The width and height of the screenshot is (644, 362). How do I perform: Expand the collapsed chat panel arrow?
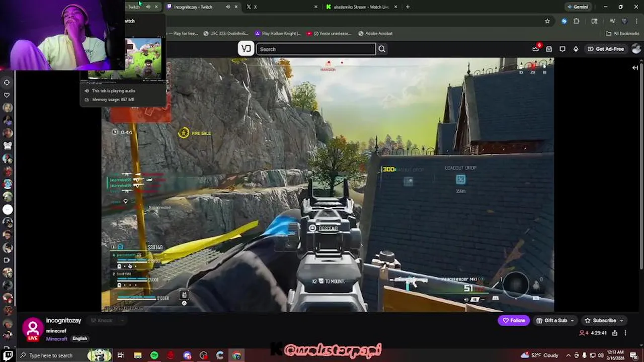coord(635,67)
